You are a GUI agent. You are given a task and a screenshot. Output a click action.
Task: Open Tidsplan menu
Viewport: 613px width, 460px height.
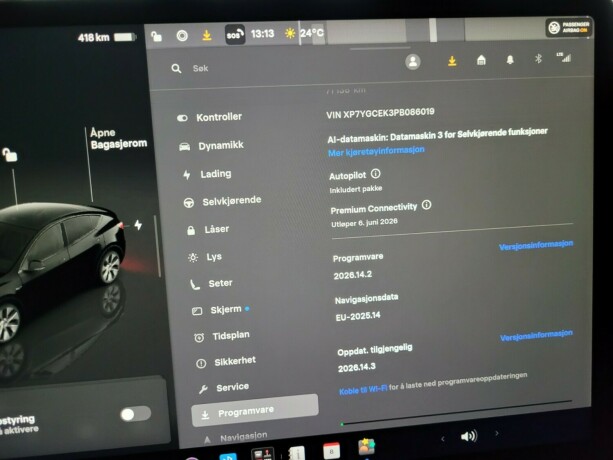(221, 336)
